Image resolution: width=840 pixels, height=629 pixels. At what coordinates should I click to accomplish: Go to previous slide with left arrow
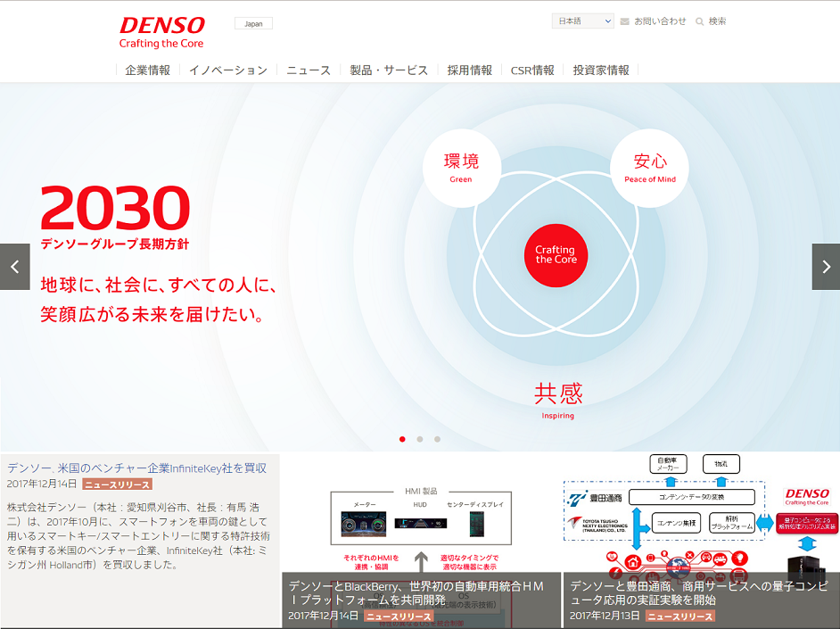15,267
